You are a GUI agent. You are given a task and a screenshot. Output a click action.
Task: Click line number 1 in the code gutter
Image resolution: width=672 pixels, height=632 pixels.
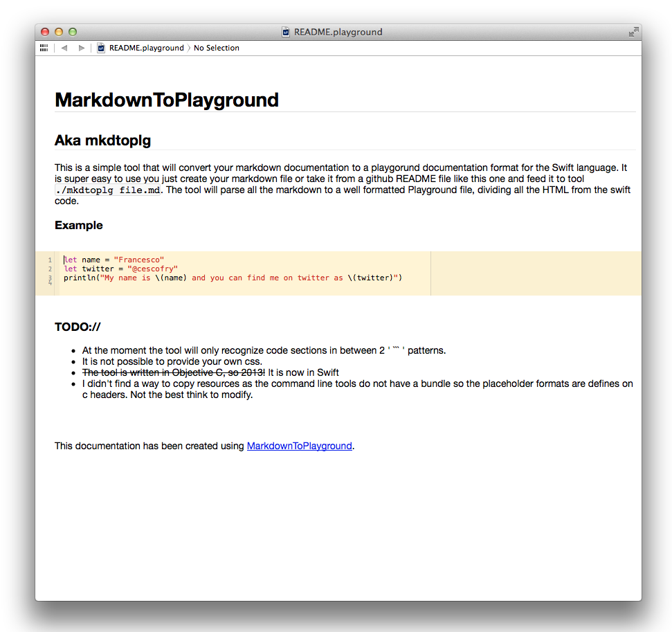pos(49,259)
